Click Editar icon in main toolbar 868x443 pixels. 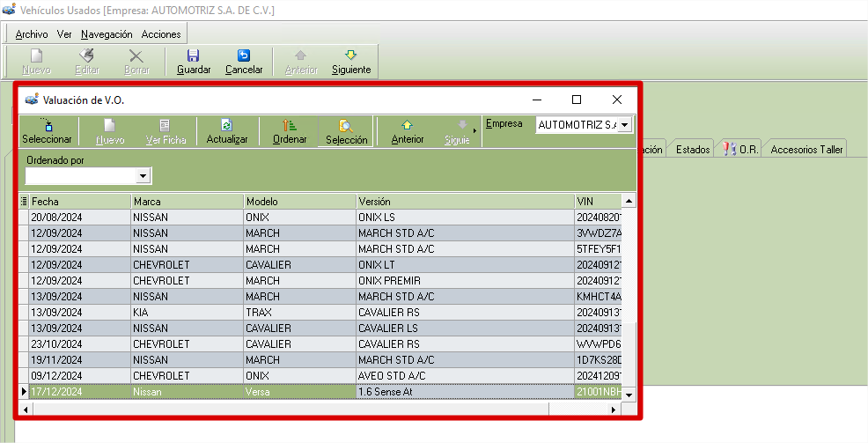(x=87, y=55)
